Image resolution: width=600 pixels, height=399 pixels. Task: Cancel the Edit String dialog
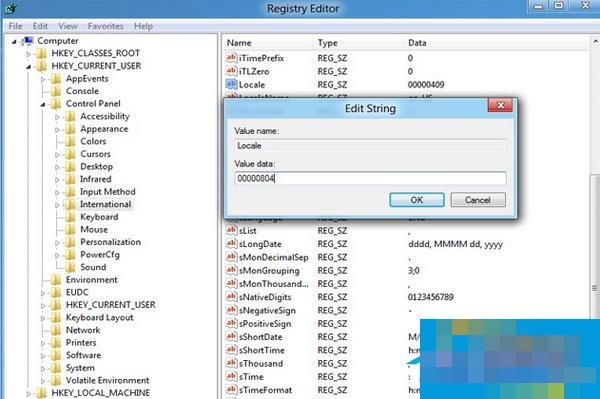478,200
